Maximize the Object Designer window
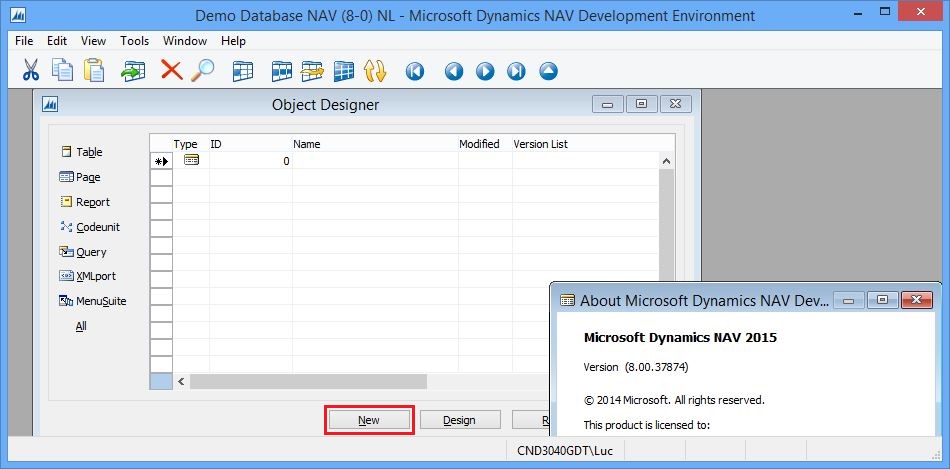 tap(642, 104)
